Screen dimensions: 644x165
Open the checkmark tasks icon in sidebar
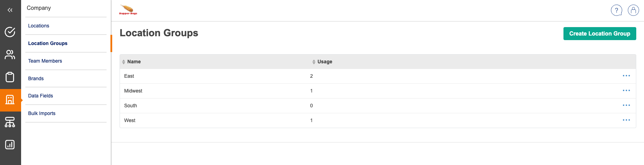[10, 32]
